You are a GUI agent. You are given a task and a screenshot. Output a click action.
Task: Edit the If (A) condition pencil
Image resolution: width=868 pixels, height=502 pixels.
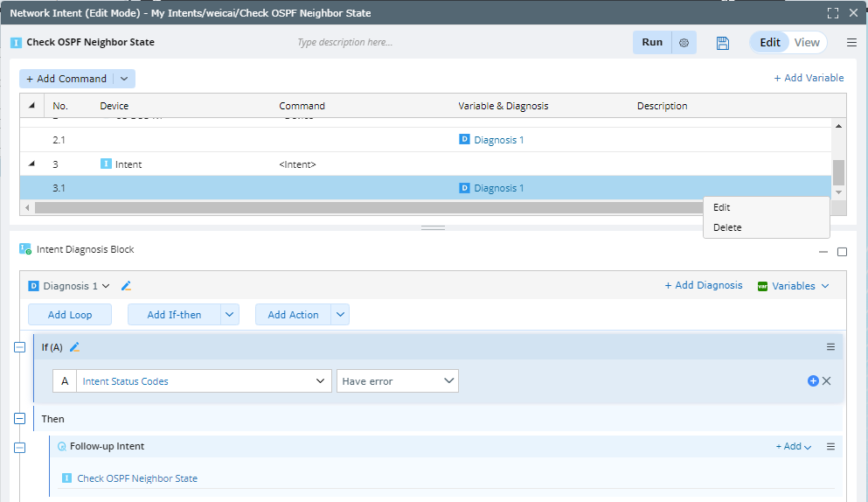74,347
